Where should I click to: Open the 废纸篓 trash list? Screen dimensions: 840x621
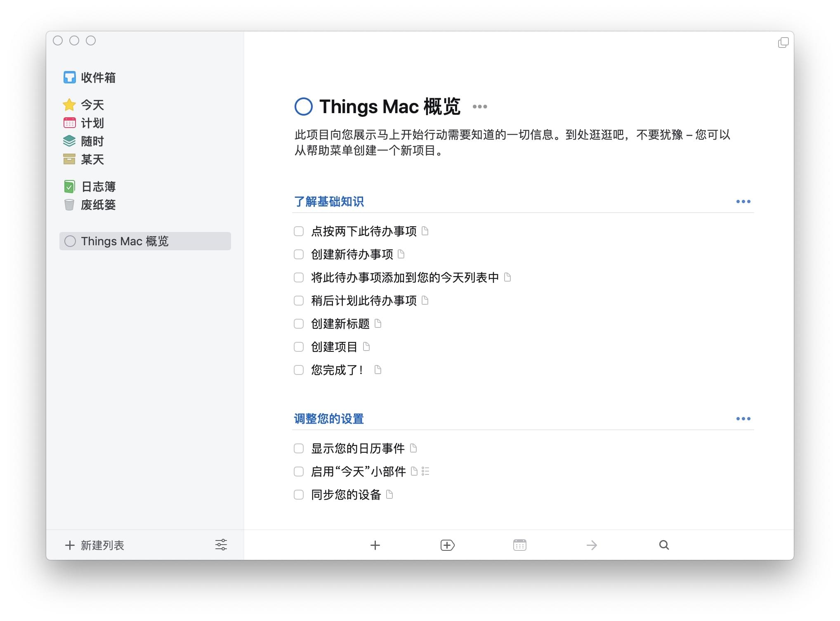coord(90,205)
